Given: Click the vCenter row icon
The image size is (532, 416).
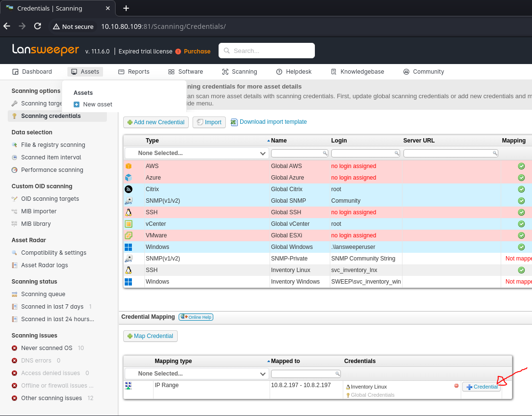Looking at the screenshot, I should (129, 223).
